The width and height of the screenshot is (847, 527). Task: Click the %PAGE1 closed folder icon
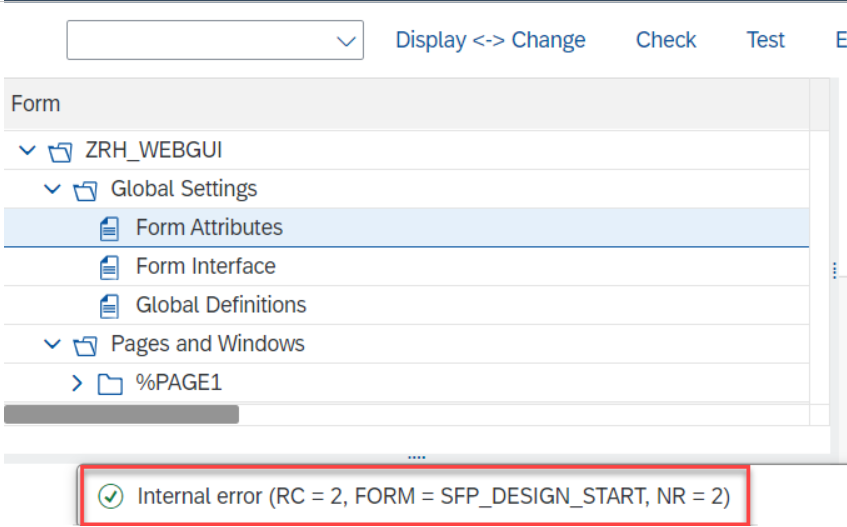pyautogui.click(x=110, y=384)
